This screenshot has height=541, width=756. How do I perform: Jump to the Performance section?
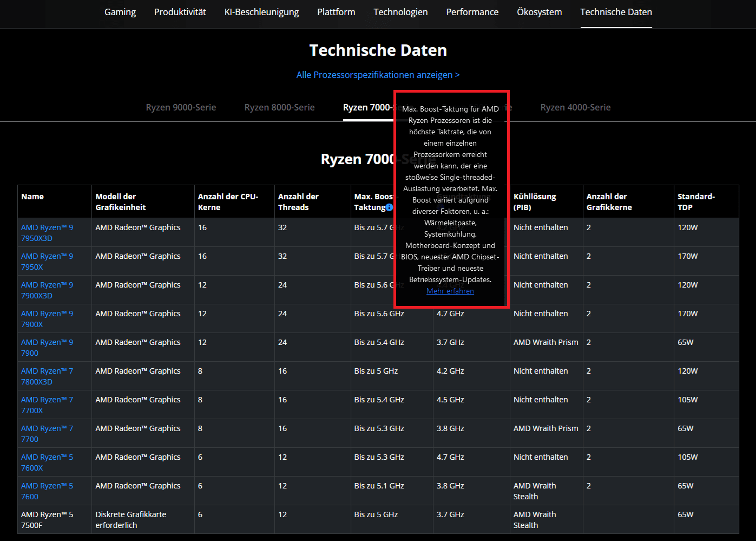point(472,12)
